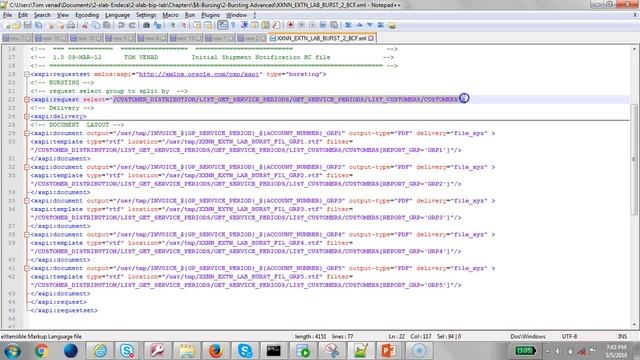Open the Language menu
The width and height of the screenshot is (640, 360).
click(117, 15)
